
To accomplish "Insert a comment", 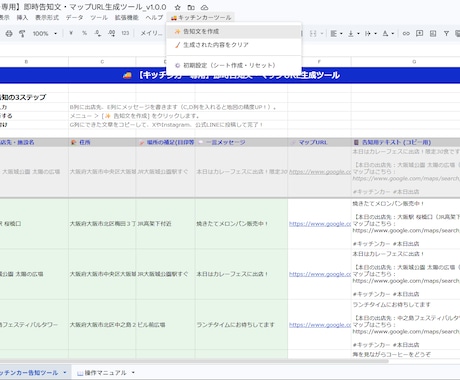I will tap(420, 33).
